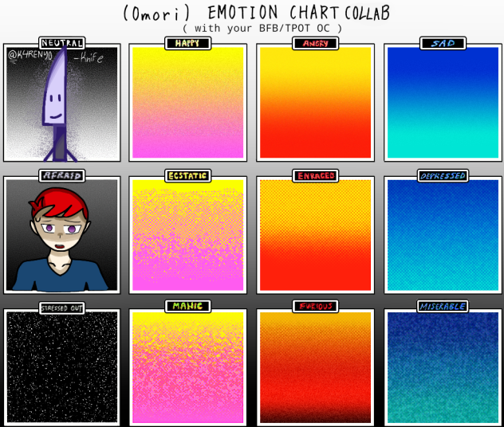Choose the Manic noisy pink gradient square
Viewport: 504px width, 427px height.
click(x=187, y=367)
